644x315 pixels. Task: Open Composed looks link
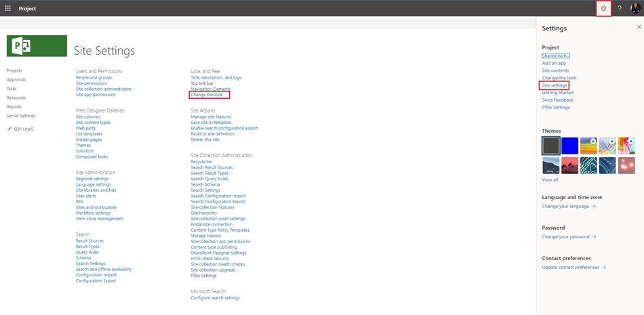click(92, 157)
